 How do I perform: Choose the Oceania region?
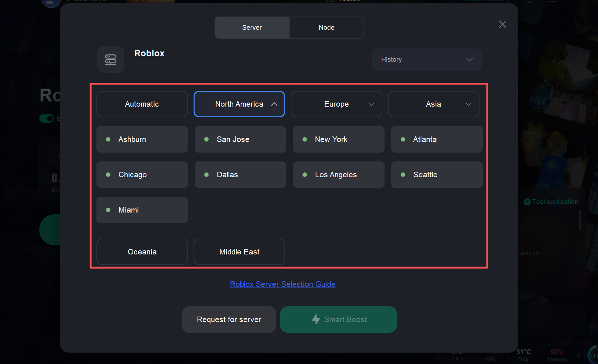[x=142, y=252]
